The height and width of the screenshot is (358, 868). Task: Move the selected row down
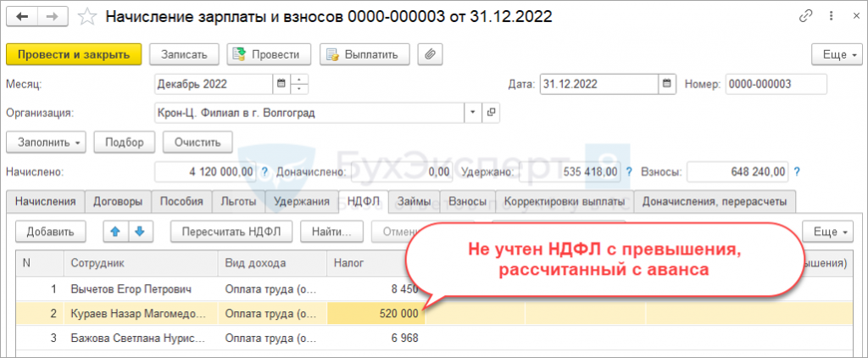140,232
